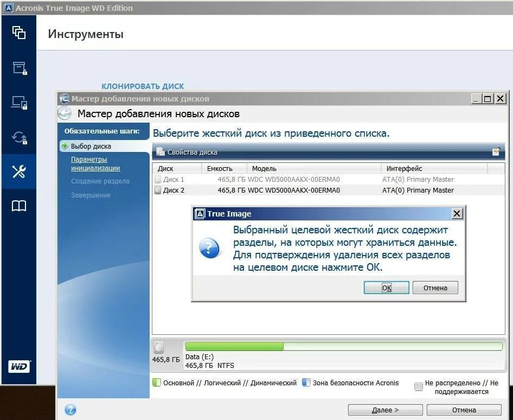Sort by the Емкость column header
This screenshot has height=420, width=513.
click(x=224, y=168)
